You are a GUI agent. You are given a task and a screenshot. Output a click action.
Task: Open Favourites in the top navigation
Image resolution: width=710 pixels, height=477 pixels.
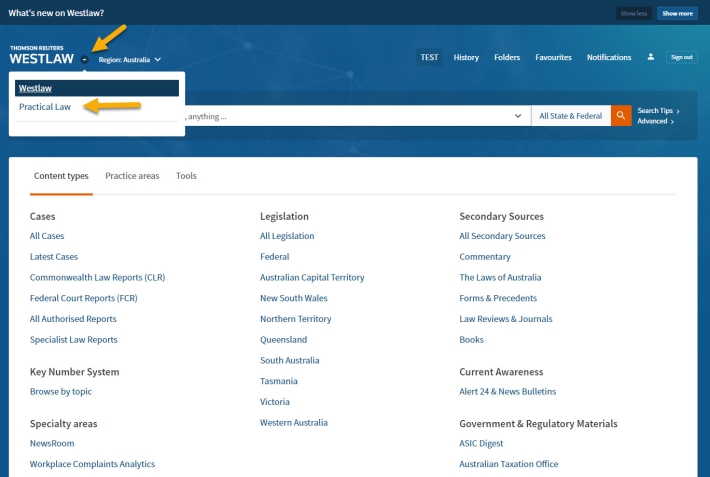[553, 58]
